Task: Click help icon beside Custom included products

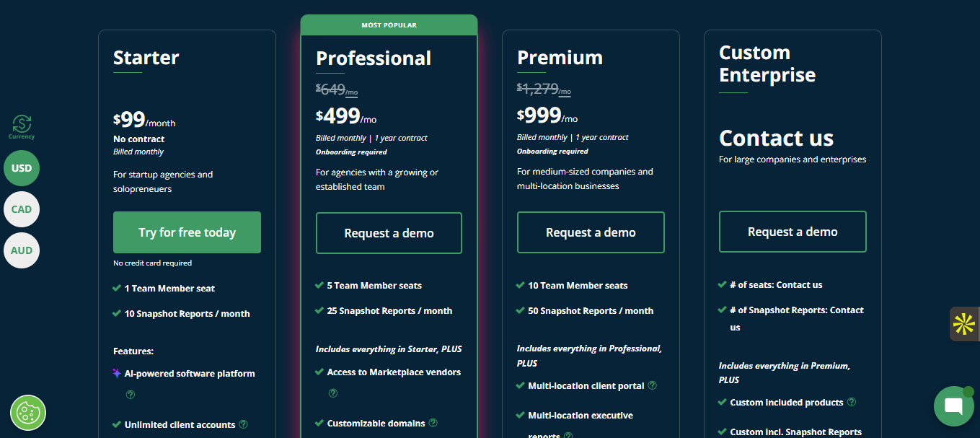Action: pos(852,402)
